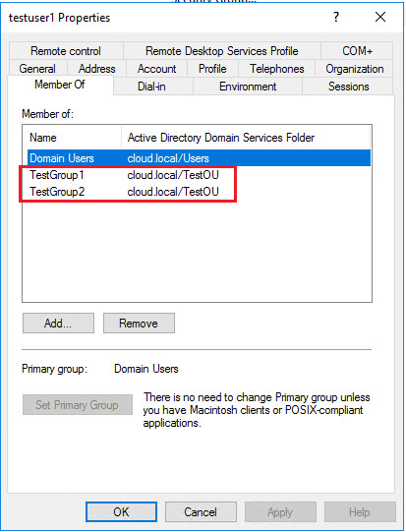Switch to the Environment tab

248,87
